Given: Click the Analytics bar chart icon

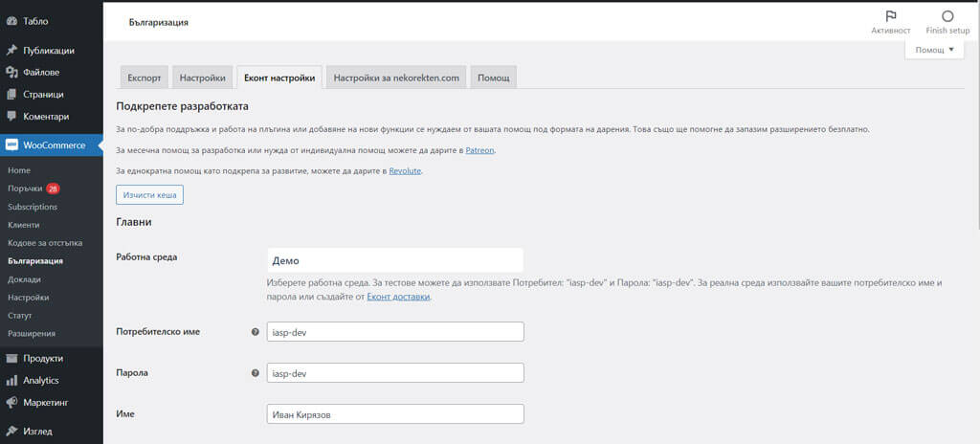Looking at the screenshot, I should (x=11, y=380).
